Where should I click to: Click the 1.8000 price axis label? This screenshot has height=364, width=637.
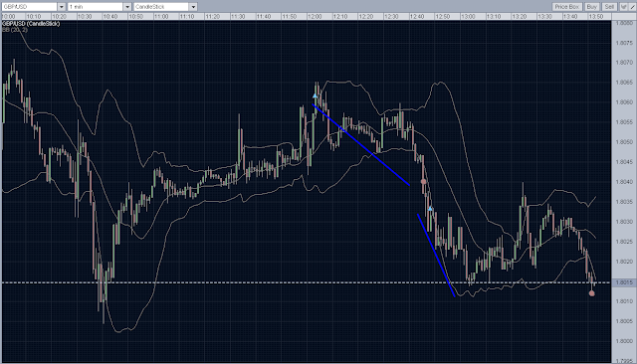click(624, 341)
